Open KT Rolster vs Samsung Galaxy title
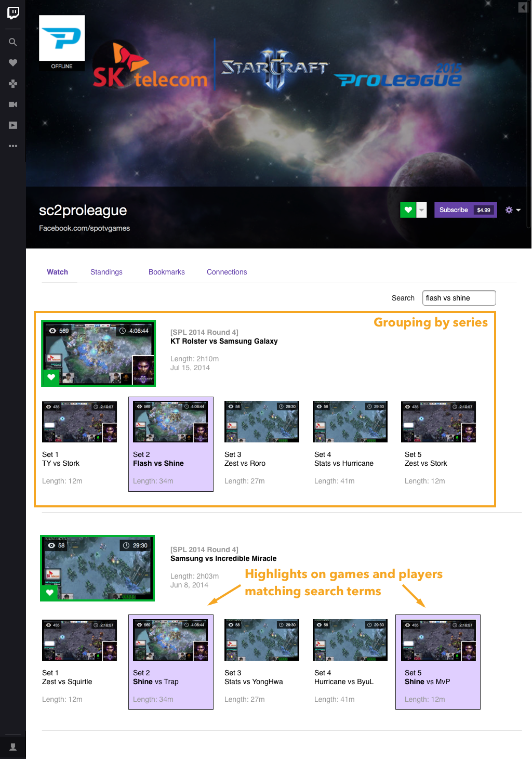Image resolution: width=532 pixels, height=759 pixels. [x=224, y=341]
